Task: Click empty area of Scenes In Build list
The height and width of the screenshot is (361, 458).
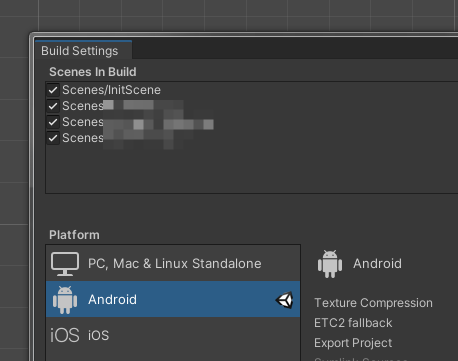Action: click(x=253, y=170)
